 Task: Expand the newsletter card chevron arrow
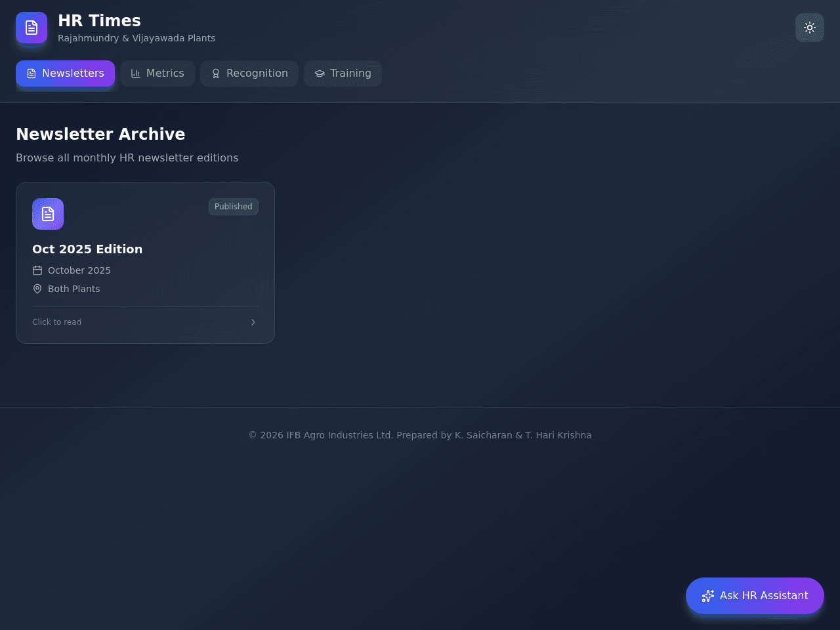click(253, 322)
